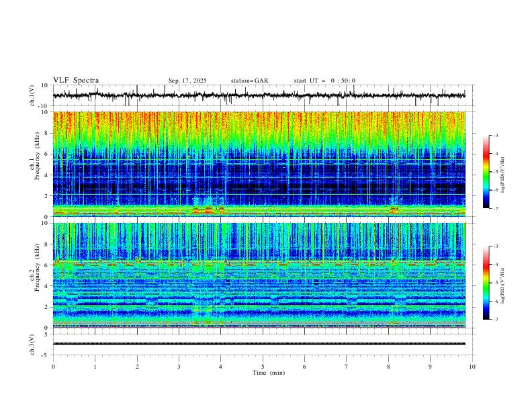Click the '2' kHz tick of ch.1 spectrogram
Screen dimensions: 532x411
click(x=47, y=195)
